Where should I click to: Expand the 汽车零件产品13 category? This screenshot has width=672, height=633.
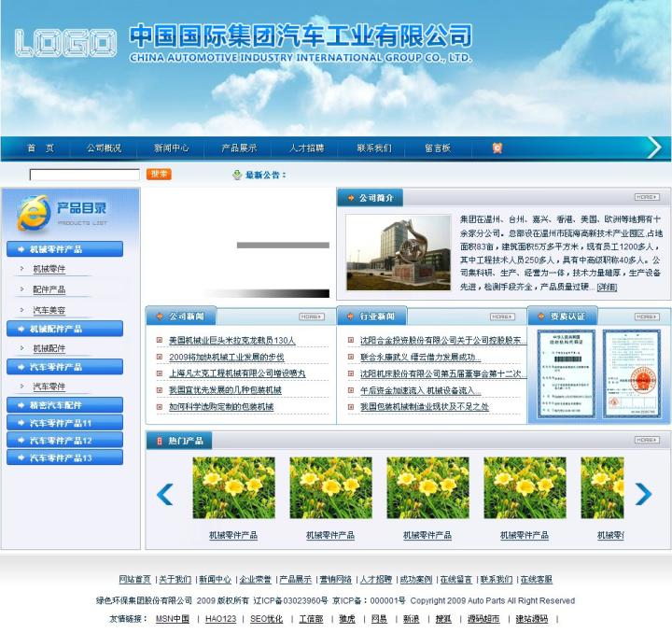[64, 457]
